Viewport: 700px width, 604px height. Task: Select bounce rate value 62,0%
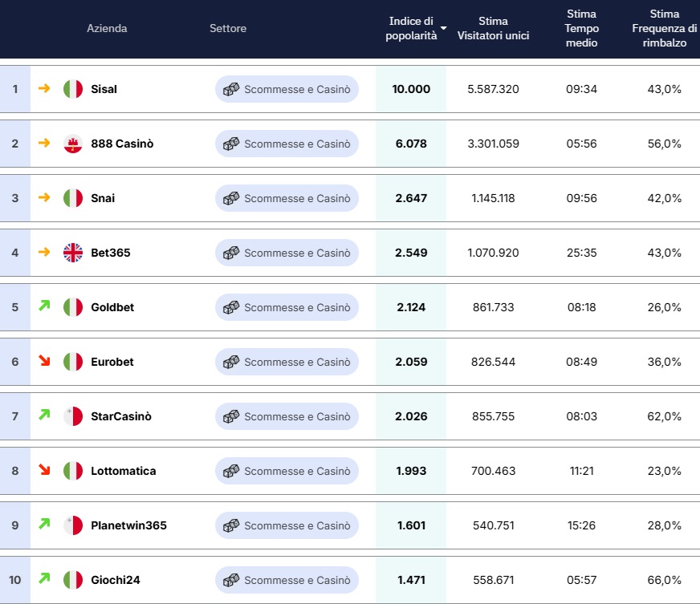(x=665, y=416)
